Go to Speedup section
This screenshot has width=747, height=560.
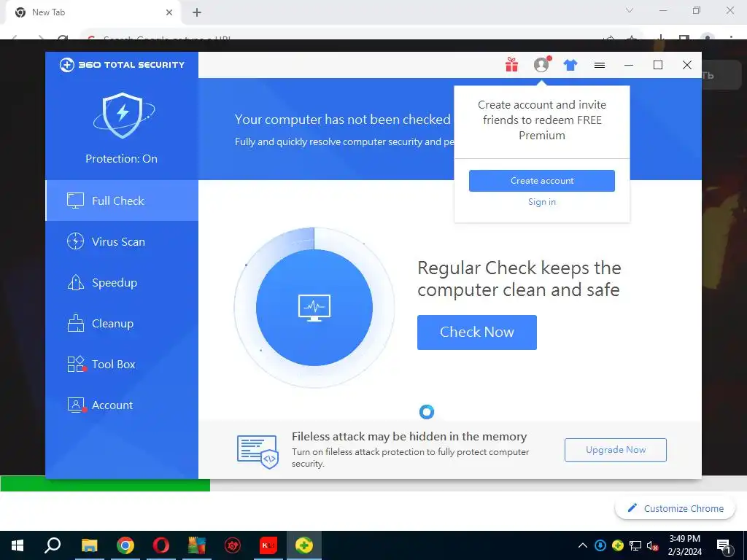[x=122, y=282]
